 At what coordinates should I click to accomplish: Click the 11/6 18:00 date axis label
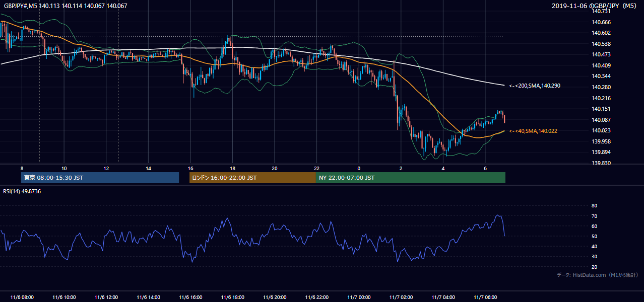pos(232,297)
